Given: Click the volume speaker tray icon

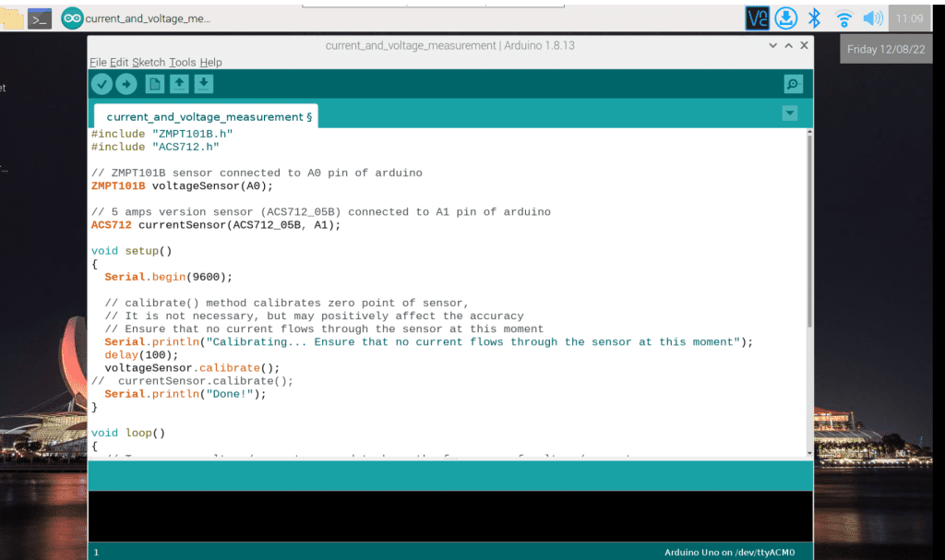Looking at the screenshot, I should 872,18.
